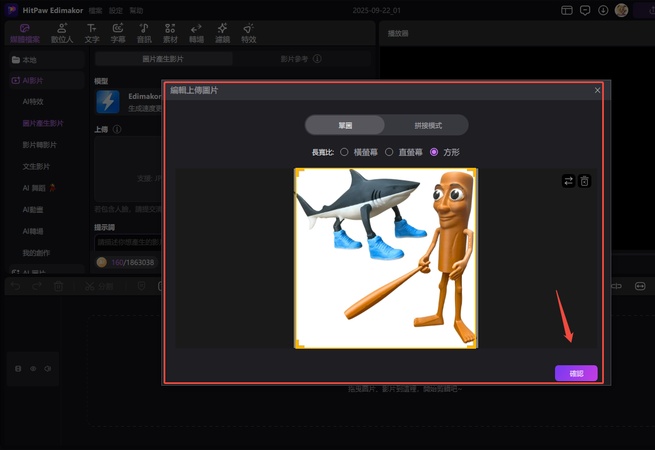Toggle the track lock icon
The image size is (655, 450).
point(18,369)
